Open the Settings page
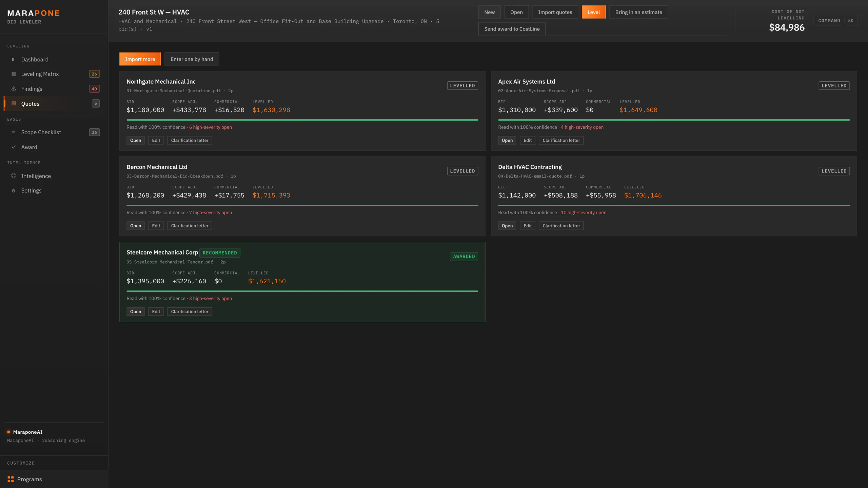 point(54,191)
